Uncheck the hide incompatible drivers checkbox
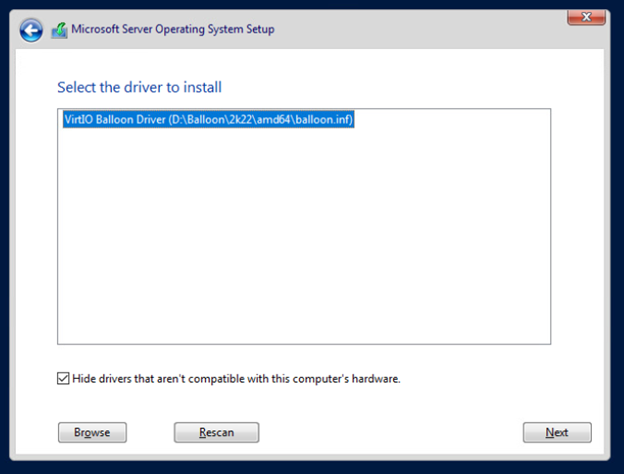624x474 pixels. coord(63,378)
